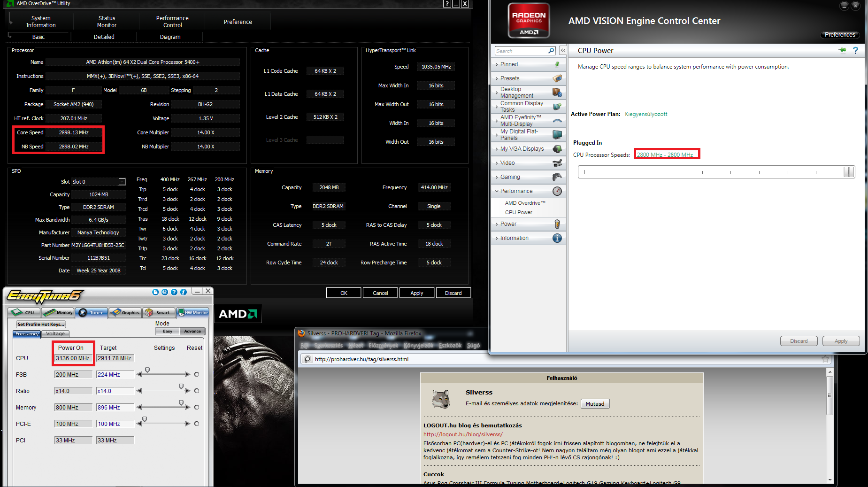Image resolution: width=868 pixels, height=487 pixels.
Task: Open the Status Monitor tab
Action: pyautogui.click(x=107, y=22)
